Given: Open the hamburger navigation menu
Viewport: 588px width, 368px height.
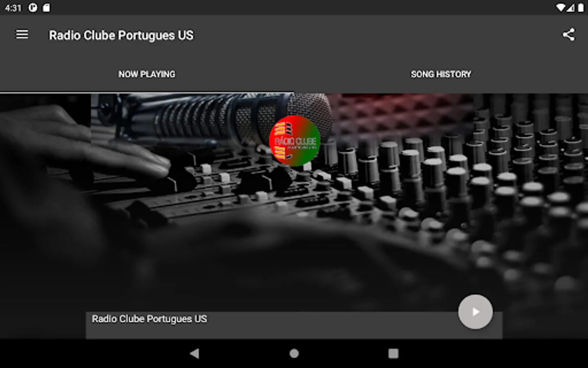Looking at the screenshot, I should pos(22,34).
